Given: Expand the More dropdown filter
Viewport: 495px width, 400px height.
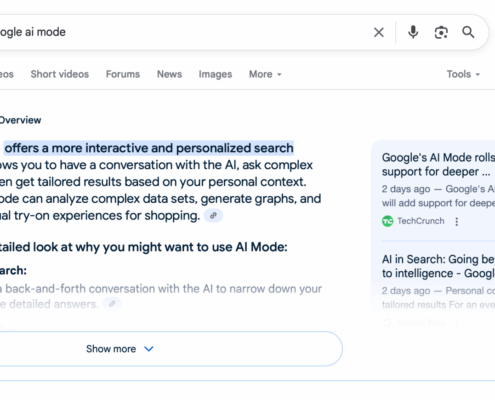Looking at the screenshot, I should (265, 74).
